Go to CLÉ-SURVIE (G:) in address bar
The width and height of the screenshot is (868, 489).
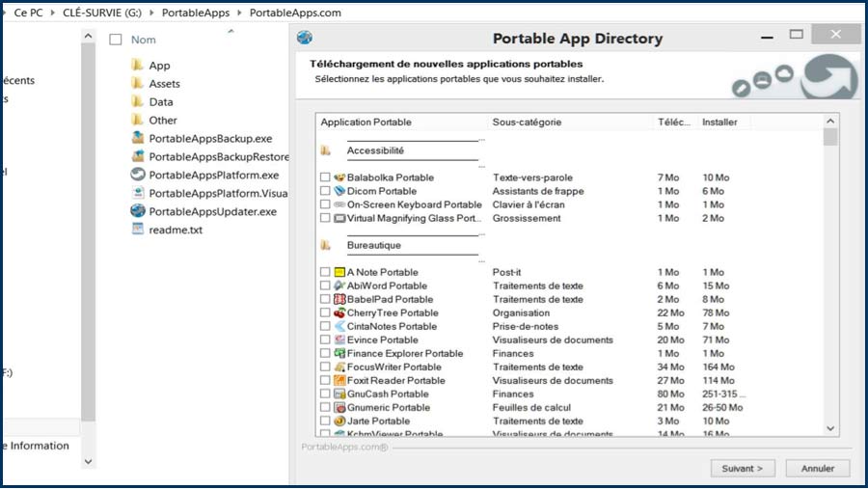102,13
